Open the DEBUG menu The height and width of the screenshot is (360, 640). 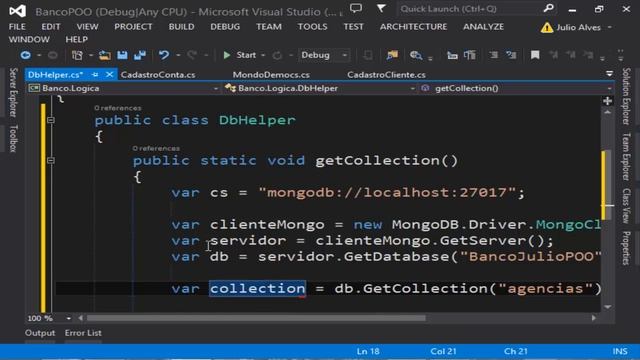pyautogui.click(x=225, y=27)
